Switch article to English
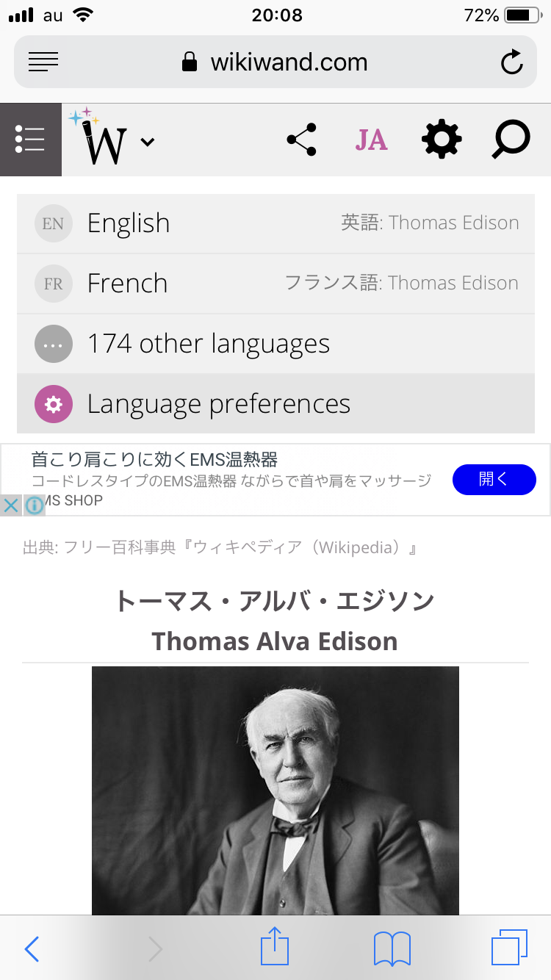 (275, 223)
